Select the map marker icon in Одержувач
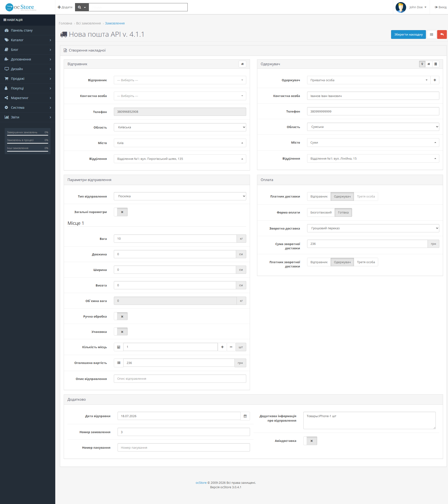The height and width of the screenshot is (504, 448). 422,64
